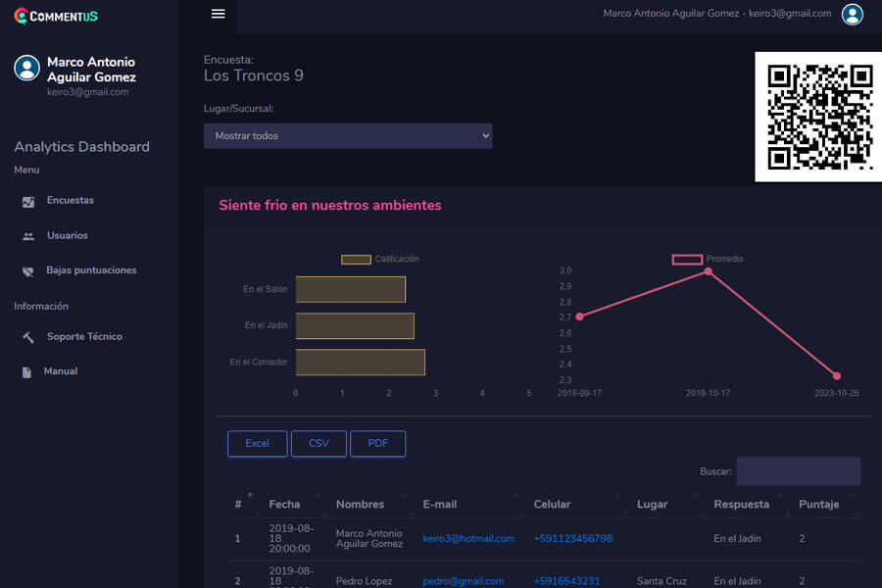Click the Bajas puntuaciones thumbs-down icon
The width and height of the screenshot is (882, 588).
pyautogui.click(x=28, y=270)
